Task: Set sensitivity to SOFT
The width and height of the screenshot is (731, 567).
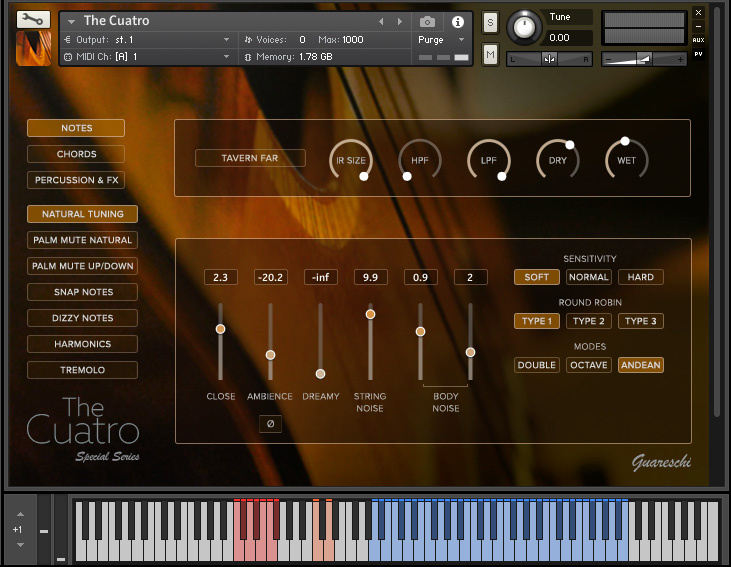Action: coord(537,277)
